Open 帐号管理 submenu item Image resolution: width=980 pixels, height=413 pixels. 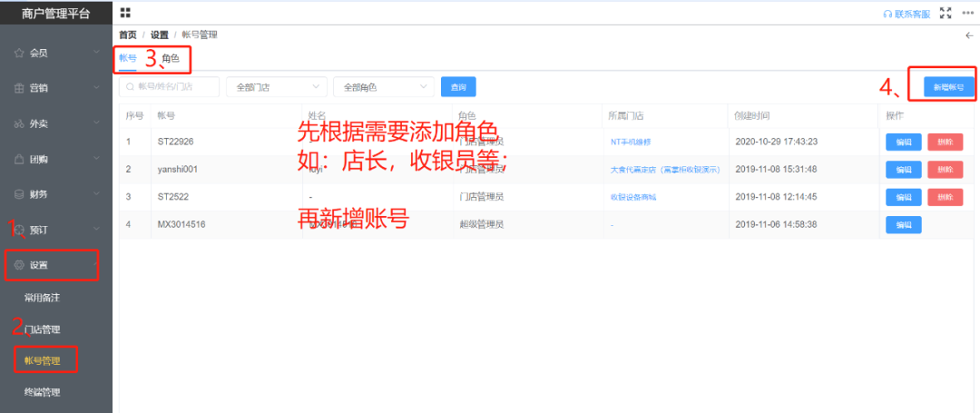click(x=42, y=360)
